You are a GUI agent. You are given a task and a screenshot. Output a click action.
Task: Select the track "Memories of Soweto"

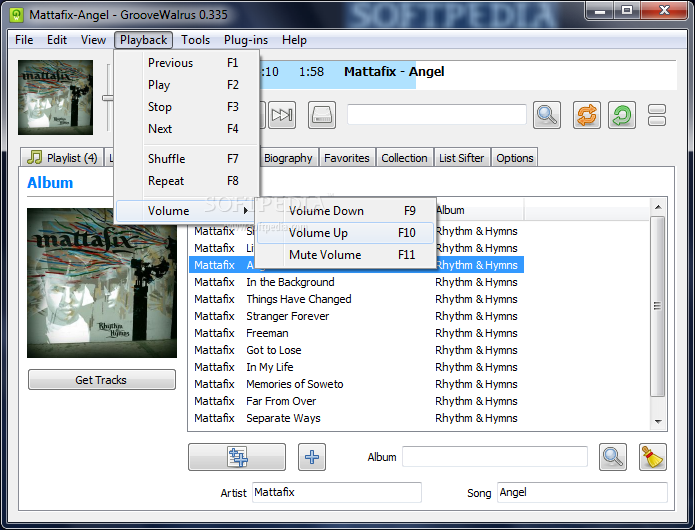(356, 384)
